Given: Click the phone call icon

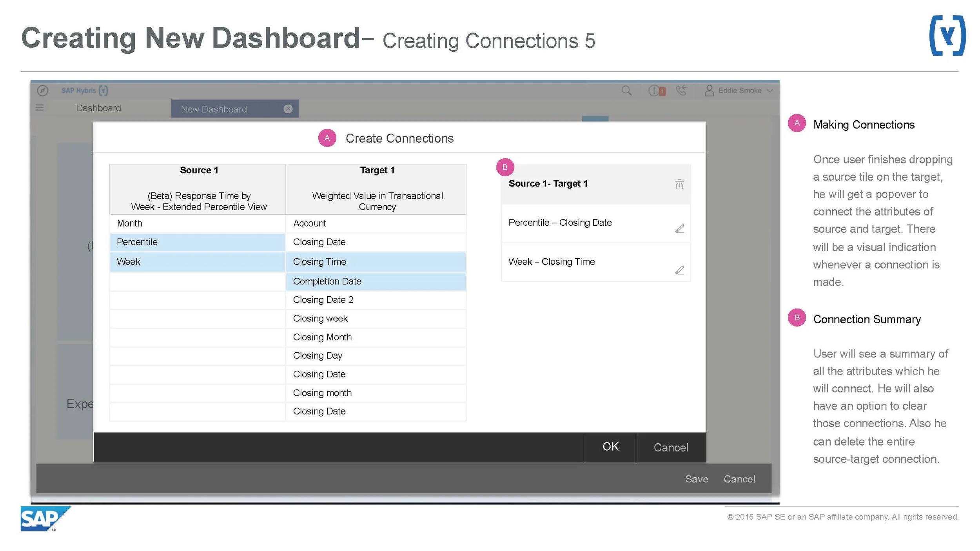Looking at the screenshot, I should point(682,91).
